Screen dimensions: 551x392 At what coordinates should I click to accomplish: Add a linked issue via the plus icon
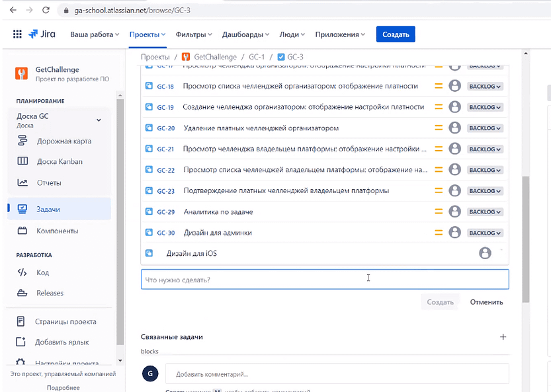[x=503, y=336]
